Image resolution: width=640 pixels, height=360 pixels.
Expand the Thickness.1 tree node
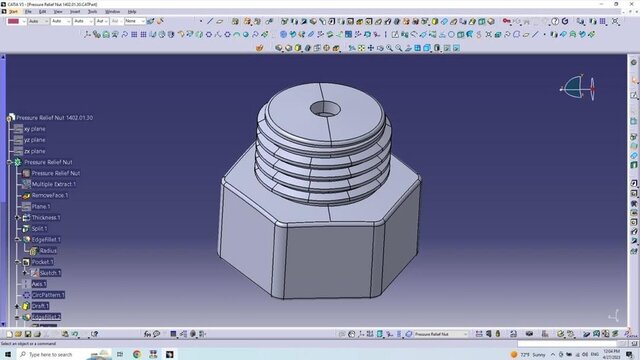tap(17, 218)
